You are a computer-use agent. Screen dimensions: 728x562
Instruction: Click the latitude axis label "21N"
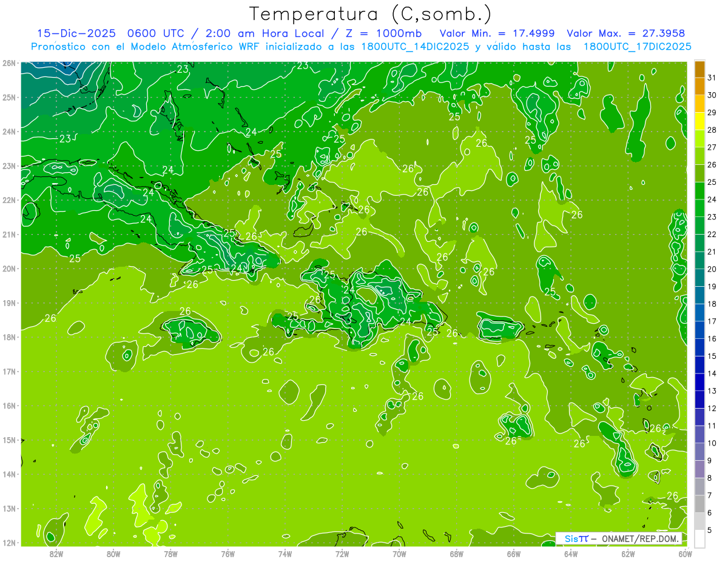click(8, 234)
